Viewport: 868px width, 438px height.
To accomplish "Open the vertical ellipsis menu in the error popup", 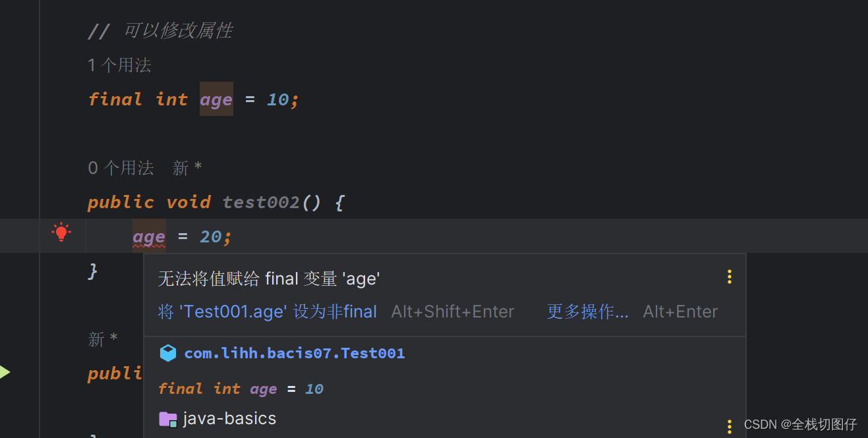I will point(729,277).
